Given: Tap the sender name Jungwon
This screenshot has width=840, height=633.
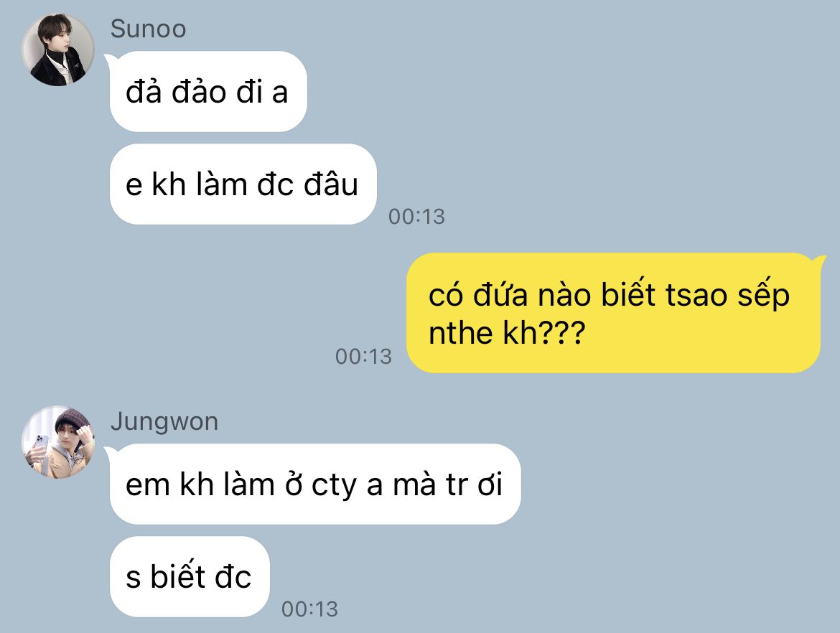Looking at the screenshot, I should (164, 422).
